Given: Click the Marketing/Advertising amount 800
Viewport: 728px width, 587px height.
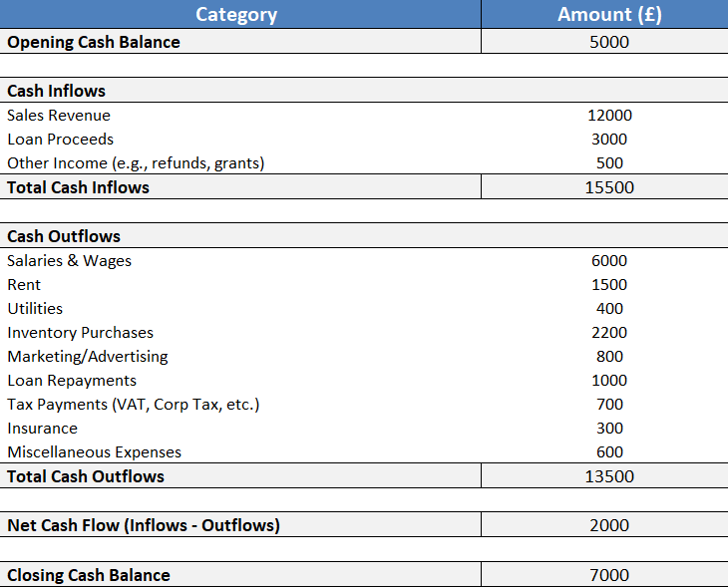Looking at the screenshot, I should coord(609,357).
